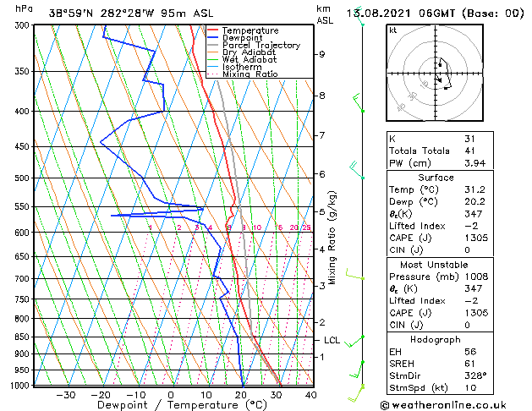Click the EH value 56
532x411 pixels.
pyautogui.click(x=470, y=352)
